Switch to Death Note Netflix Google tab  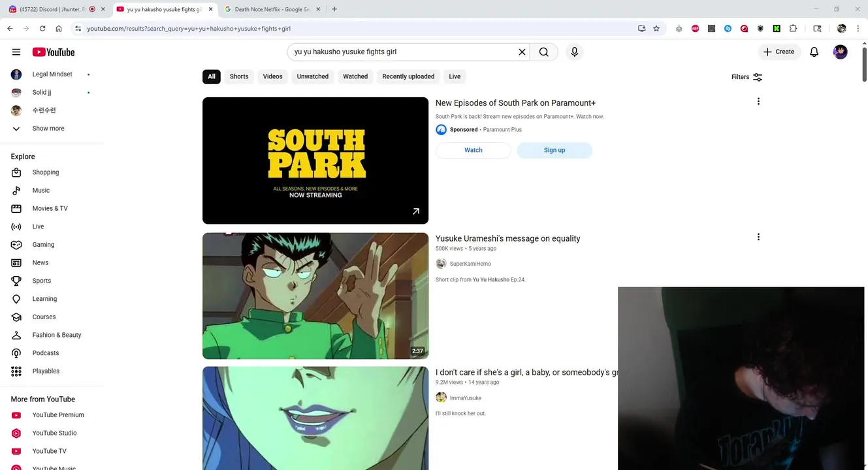point(273,9)
